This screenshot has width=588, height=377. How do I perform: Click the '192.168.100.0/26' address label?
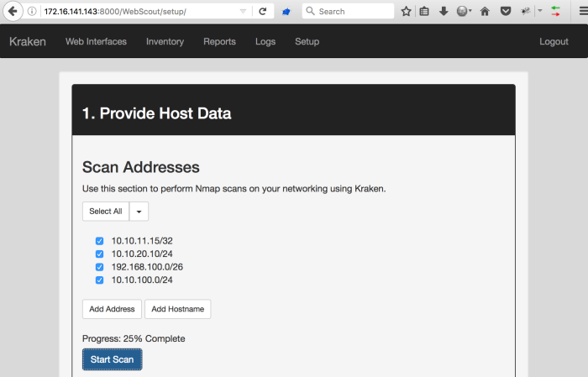pyautogui.click(x=147, y=267)
